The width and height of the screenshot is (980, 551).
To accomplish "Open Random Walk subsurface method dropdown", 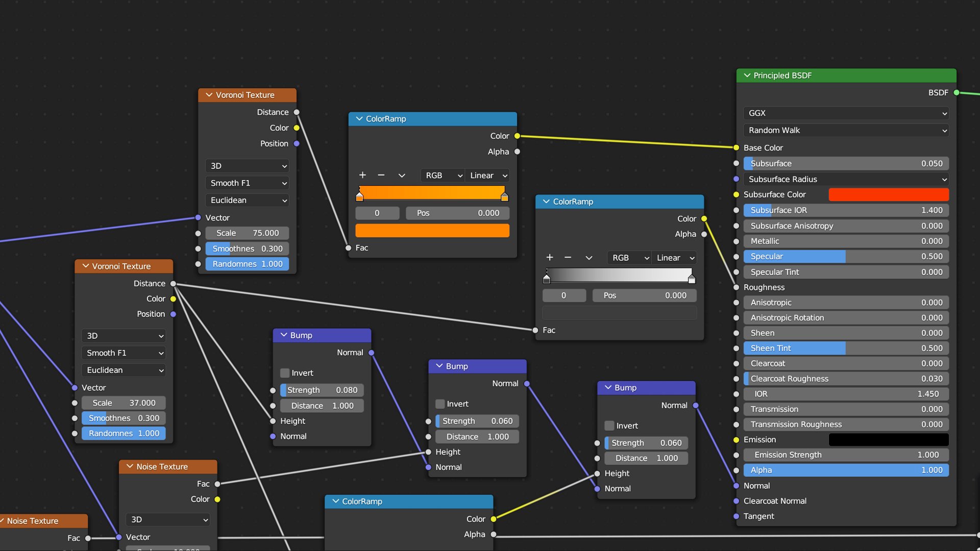I will click(x=846, y=131).
